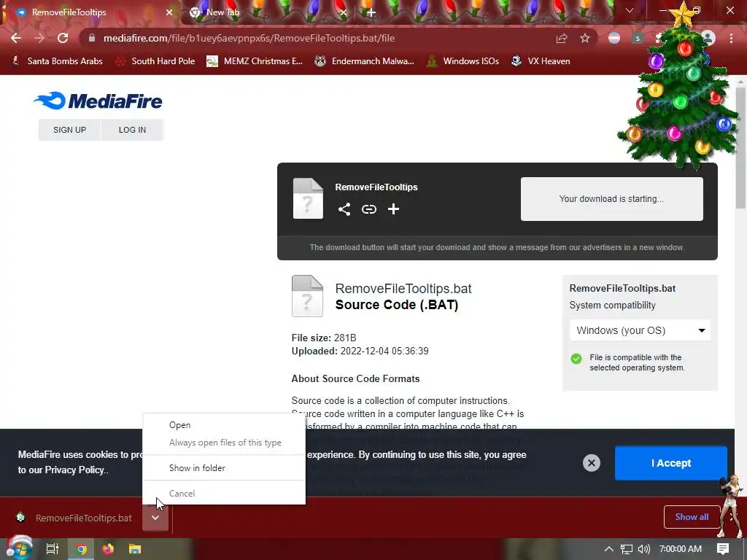
Task: Open the tab search chevron
Action: coord(630,10)
